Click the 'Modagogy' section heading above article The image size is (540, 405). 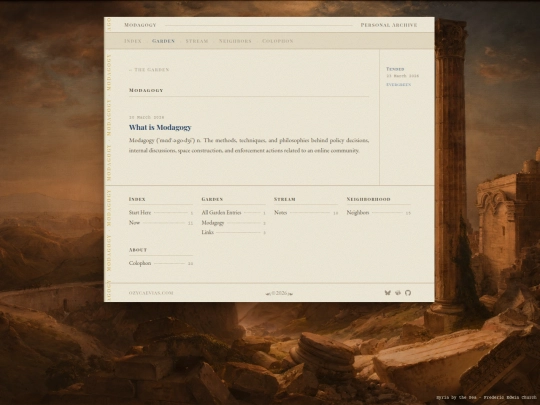click(146, 90)
